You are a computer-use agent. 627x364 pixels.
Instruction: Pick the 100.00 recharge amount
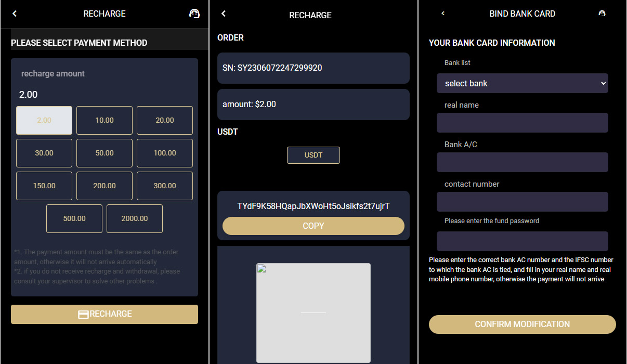(x=165, y=153)
